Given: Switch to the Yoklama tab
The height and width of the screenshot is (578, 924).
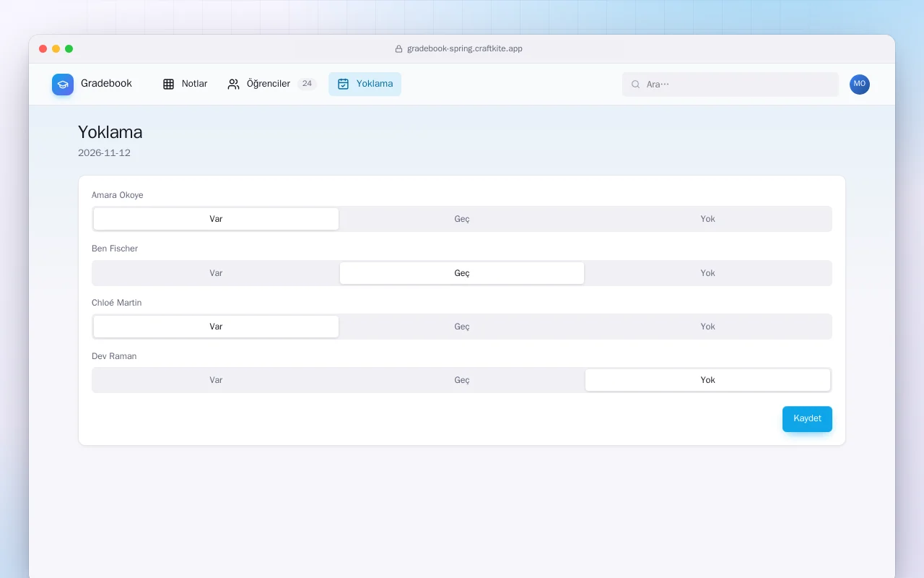Looking at the screenshot, I should pos(365,84).
